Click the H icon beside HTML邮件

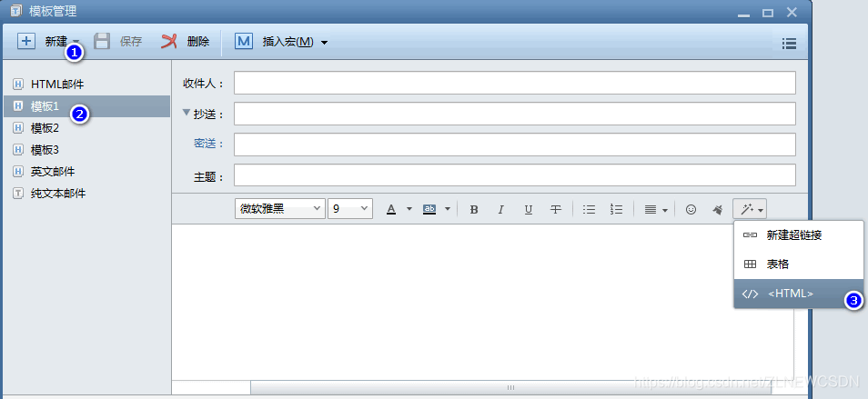click(18, 85)
